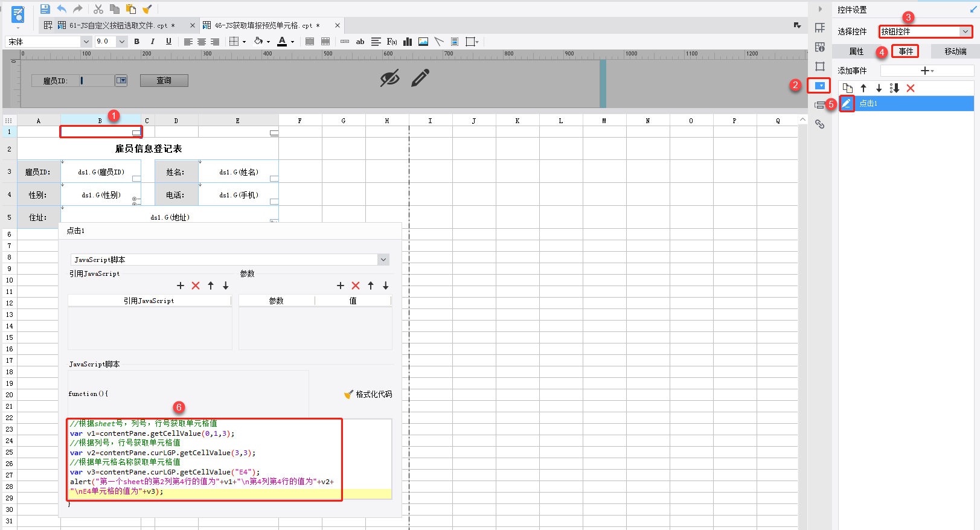Screen dimensions: 980x530
Task: Add a new parameter with plus button
Action: click(340, 286)
